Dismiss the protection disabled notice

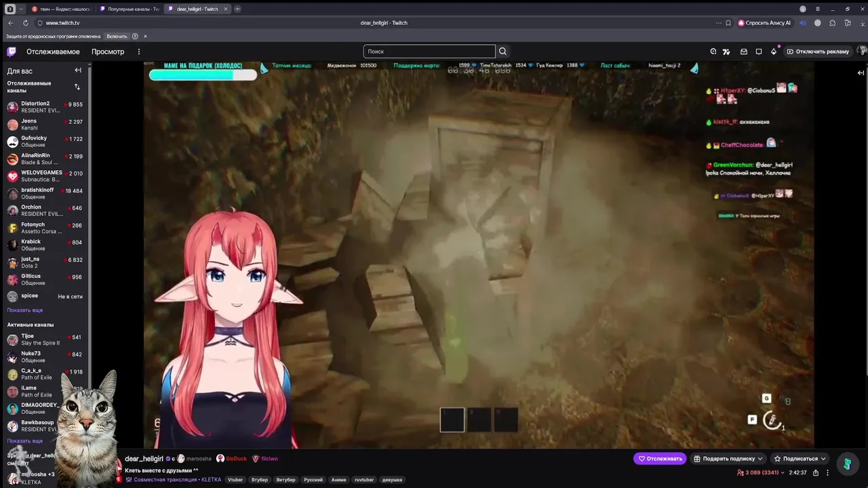click(145, 36)
